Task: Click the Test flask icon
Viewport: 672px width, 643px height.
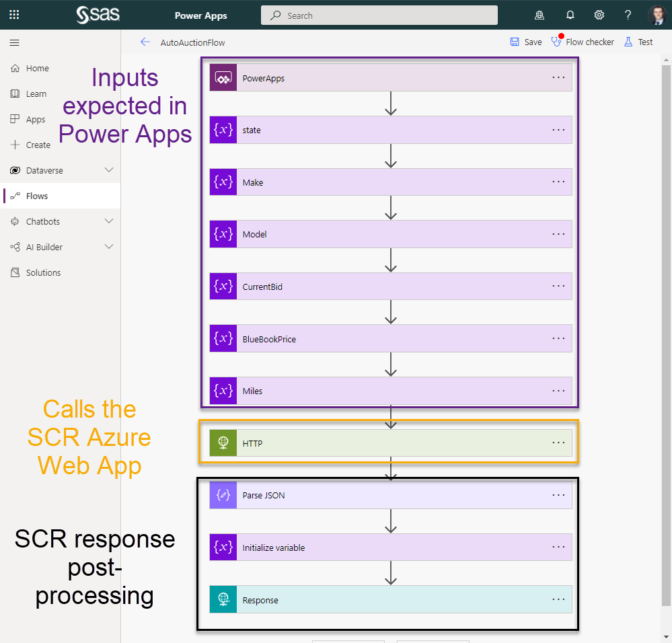Action: pos(628,42)
